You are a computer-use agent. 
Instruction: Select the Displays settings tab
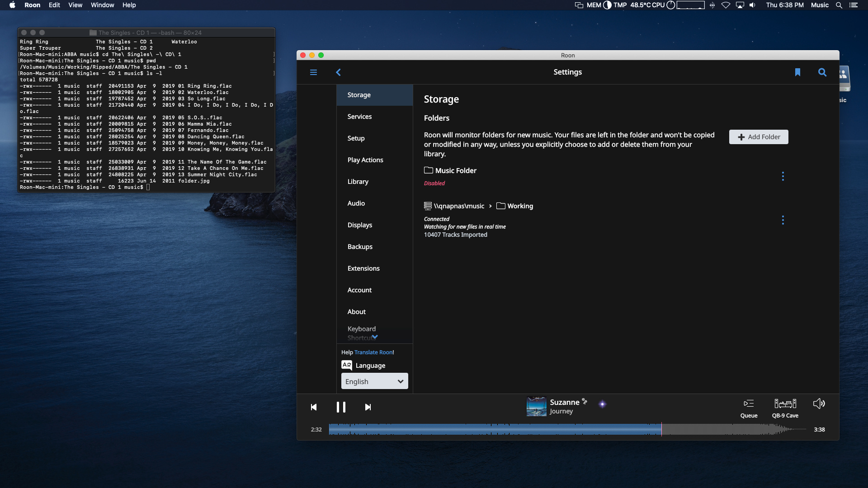[375, 225]
